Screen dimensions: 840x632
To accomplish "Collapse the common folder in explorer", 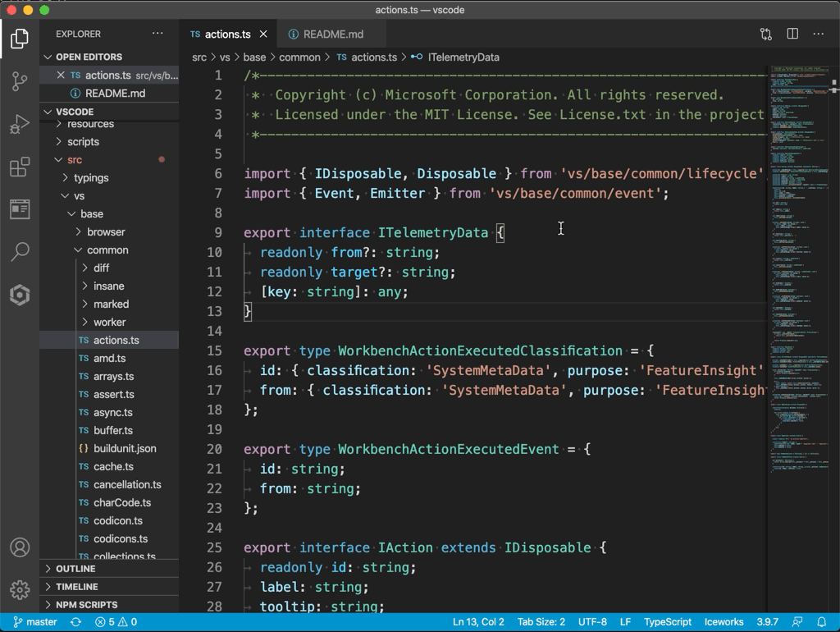I will click(107, 250).
